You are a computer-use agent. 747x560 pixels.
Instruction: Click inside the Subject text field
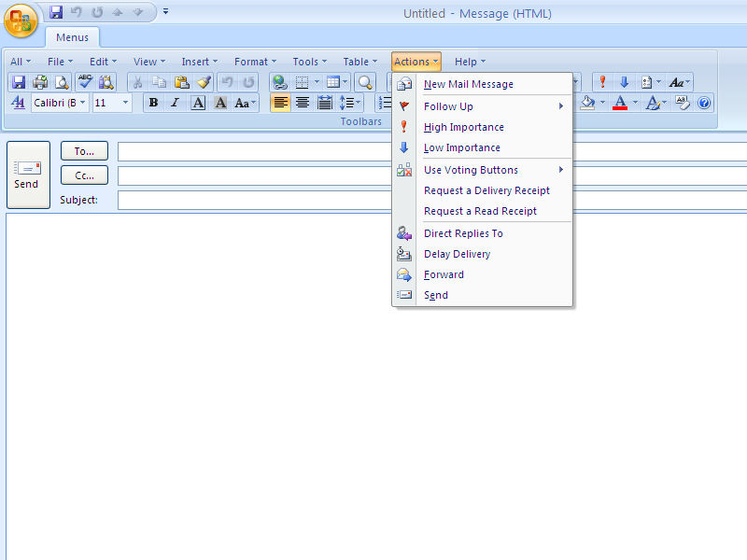(430, 200)
